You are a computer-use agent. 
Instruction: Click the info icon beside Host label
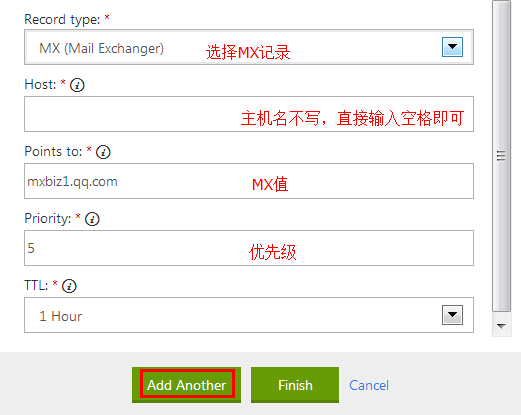point(77,85)
